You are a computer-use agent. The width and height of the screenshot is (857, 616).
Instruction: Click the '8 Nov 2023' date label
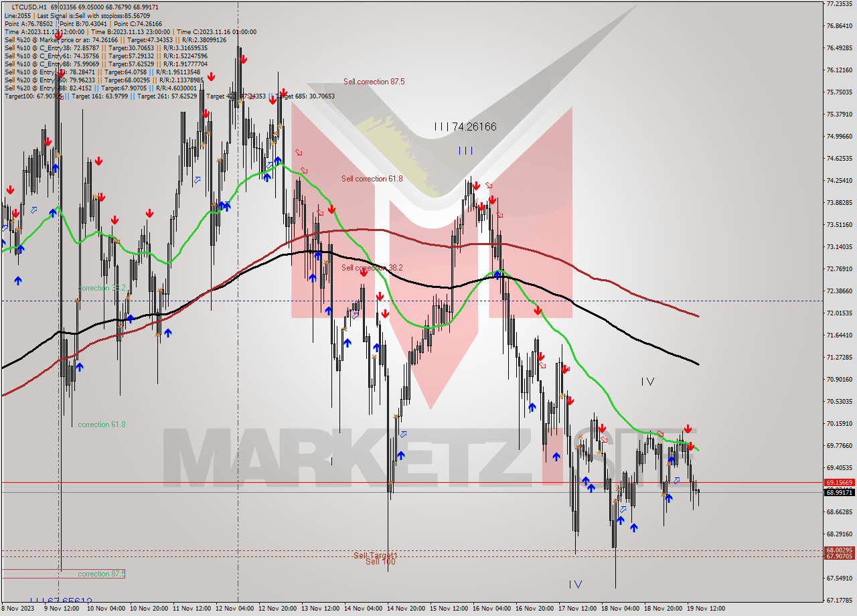(18, 609)
